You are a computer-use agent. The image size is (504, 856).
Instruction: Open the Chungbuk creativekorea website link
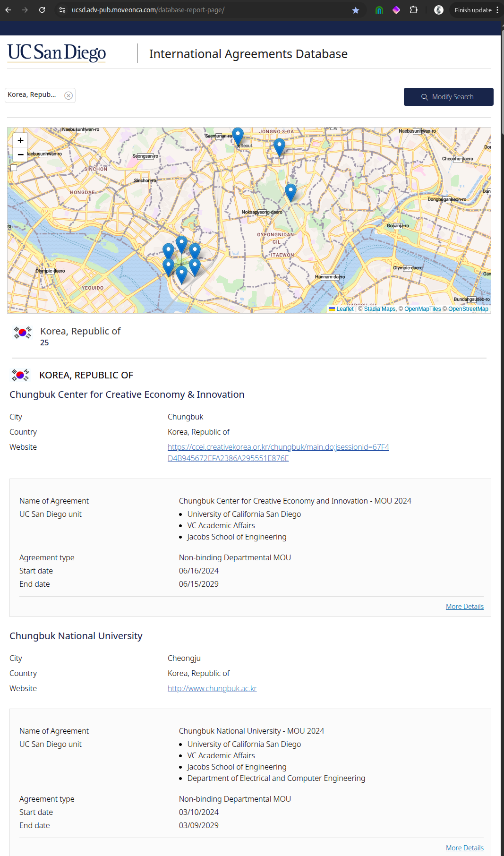[278, 453]
